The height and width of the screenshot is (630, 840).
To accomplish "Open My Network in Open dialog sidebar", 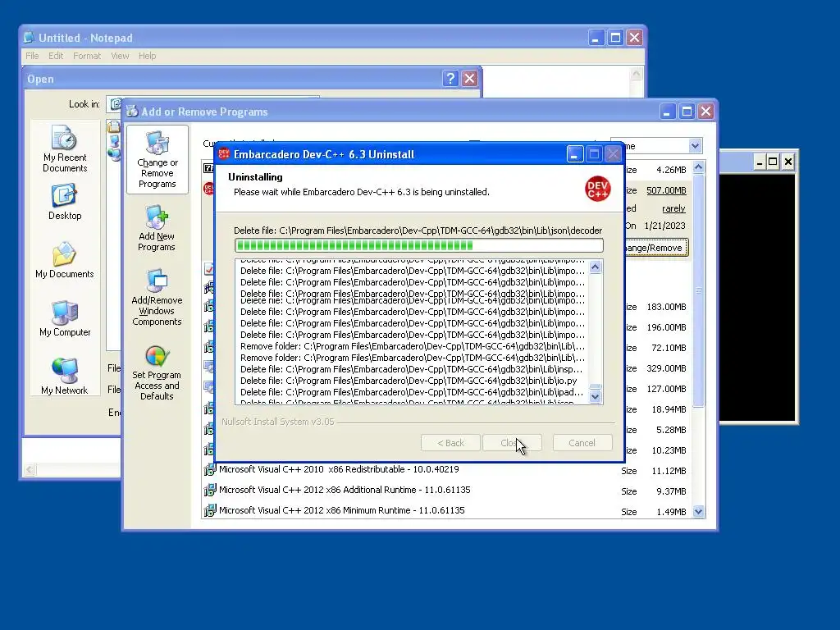I will coord(64,376).
